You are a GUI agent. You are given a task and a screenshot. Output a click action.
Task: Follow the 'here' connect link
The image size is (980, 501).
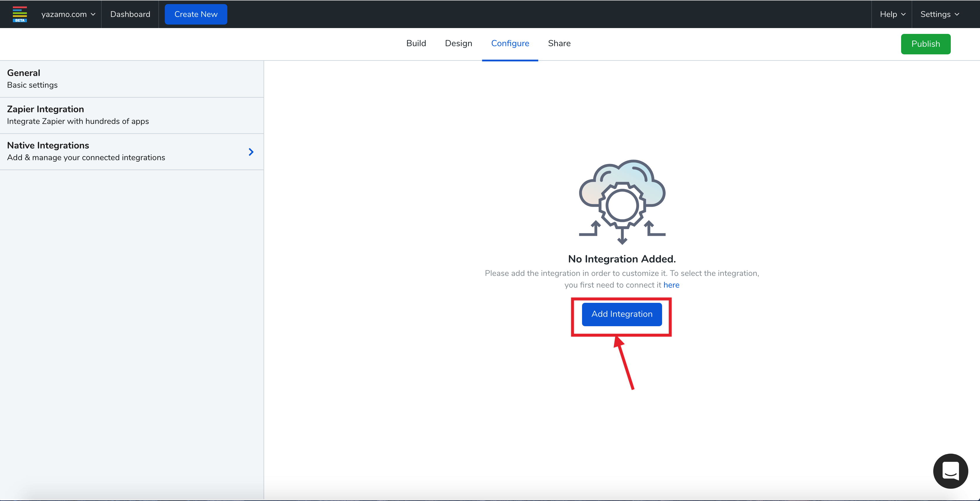pyautogui.click(x=671, y=285)
